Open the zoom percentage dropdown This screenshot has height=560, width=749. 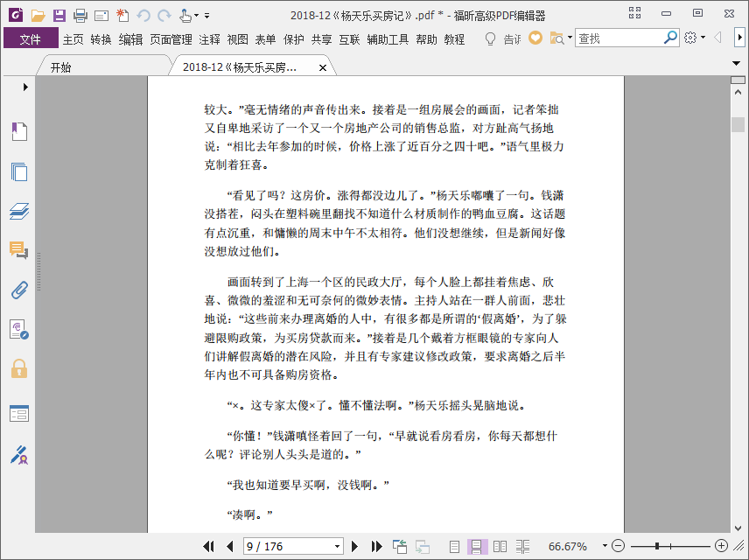click(605, 546)
